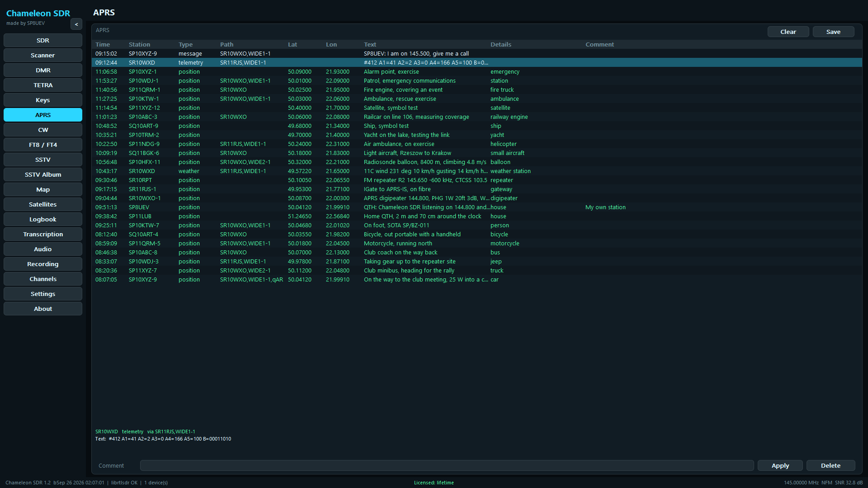
Task: Sort by the Details column header
Action: click(501, 44)
